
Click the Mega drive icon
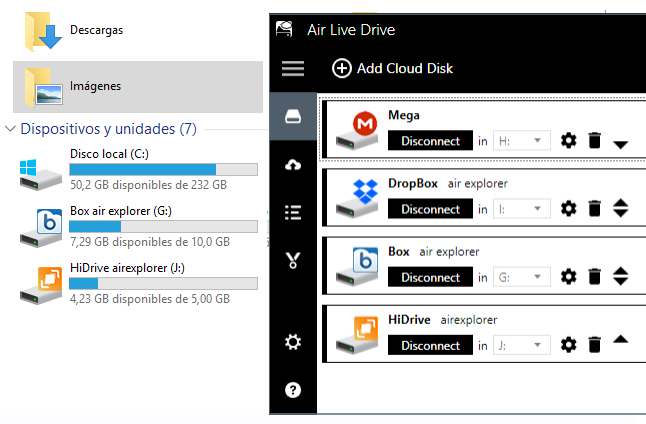coord(357,130)
